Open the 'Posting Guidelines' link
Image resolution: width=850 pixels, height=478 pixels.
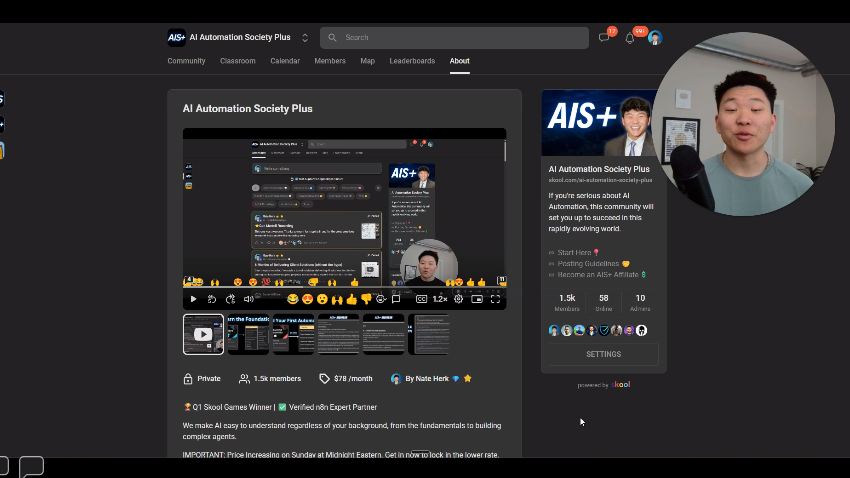point(589,264)
